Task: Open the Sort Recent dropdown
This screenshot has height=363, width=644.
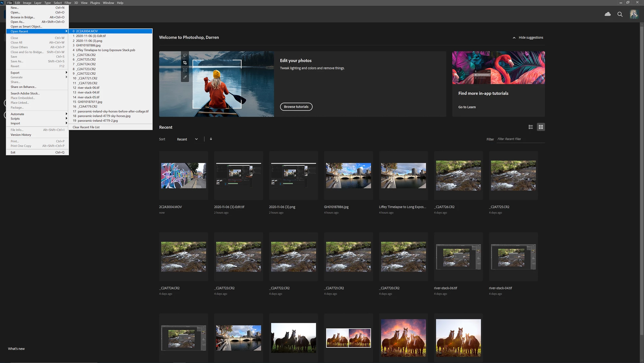Action: pos(187,139)
